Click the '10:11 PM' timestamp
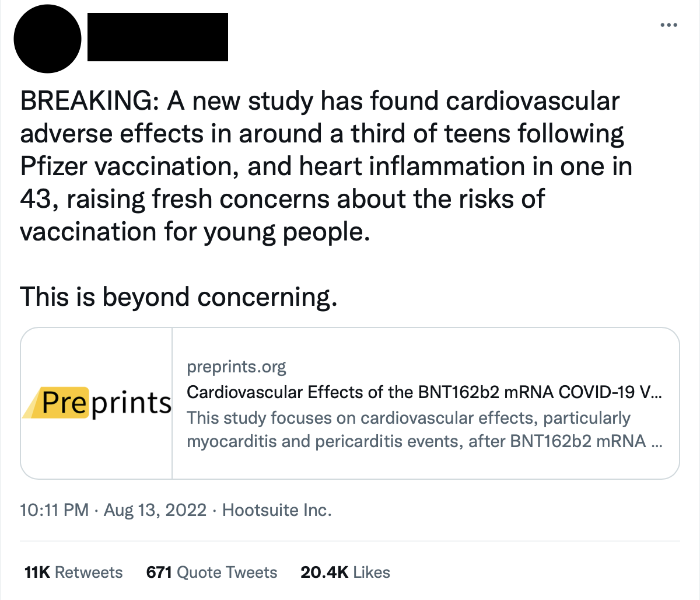 click(x=54, y=510)
